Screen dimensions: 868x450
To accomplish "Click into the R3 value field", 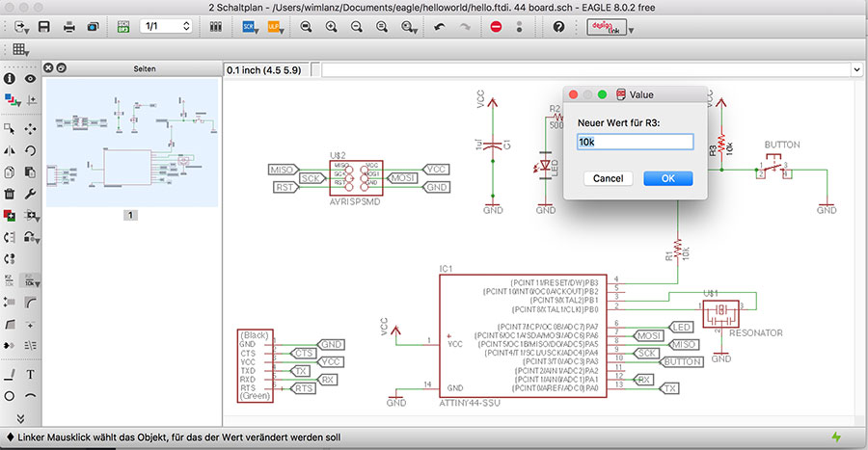I will click(635, 142).
